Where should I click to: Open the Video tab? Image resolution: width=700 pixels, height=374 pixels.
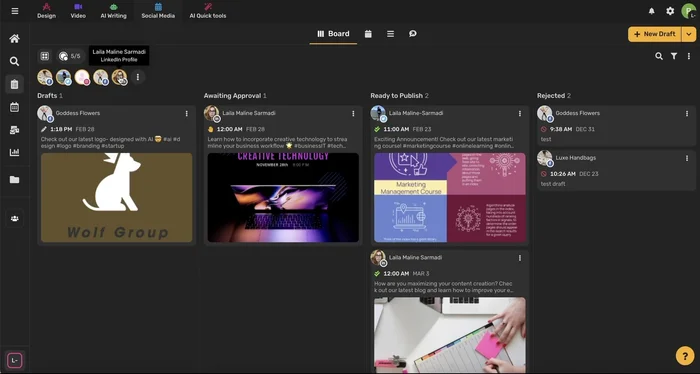(78, 11)
